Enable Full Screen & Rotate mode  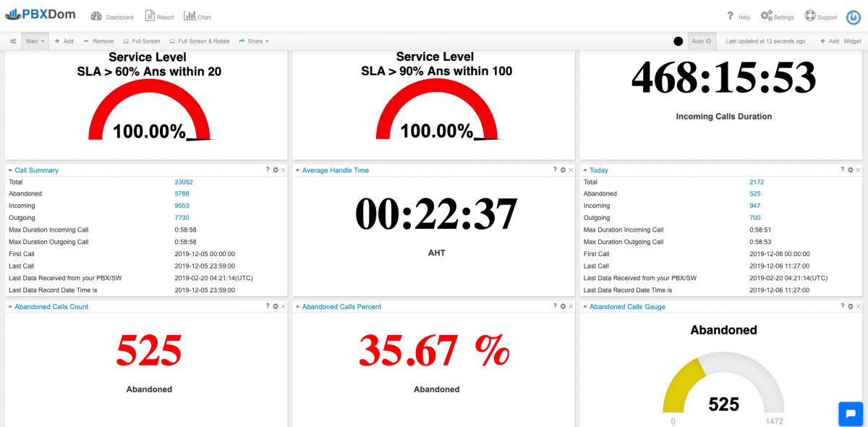[x=200, y=41]
